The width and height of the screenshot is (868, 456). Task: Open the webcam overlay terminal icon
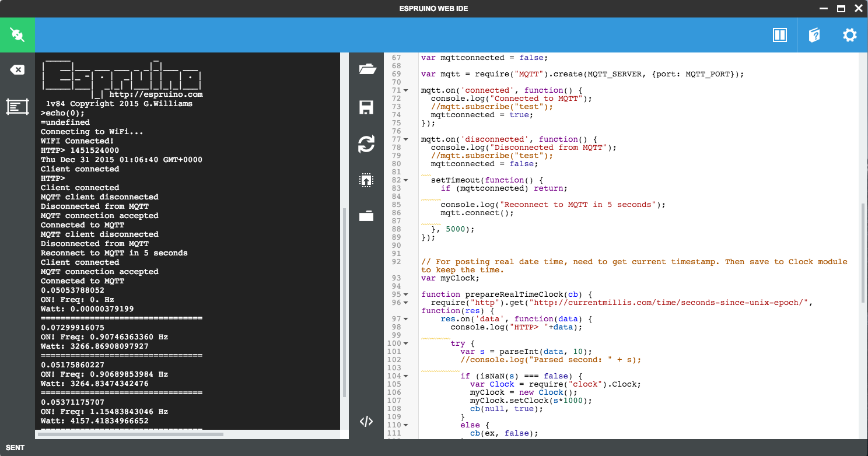pyautogui.click(x=17, y=107)
